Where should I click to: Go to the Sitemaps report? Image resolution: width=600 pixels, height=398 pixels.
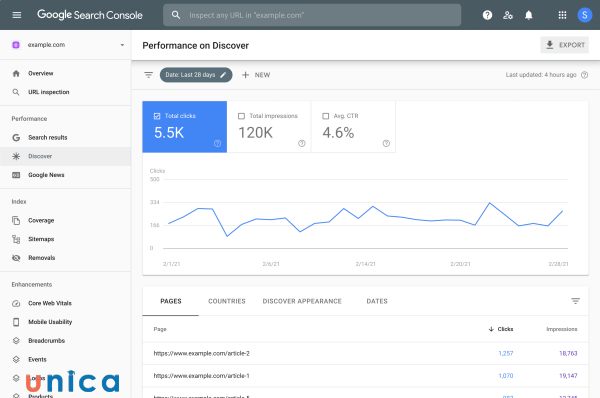41,239
